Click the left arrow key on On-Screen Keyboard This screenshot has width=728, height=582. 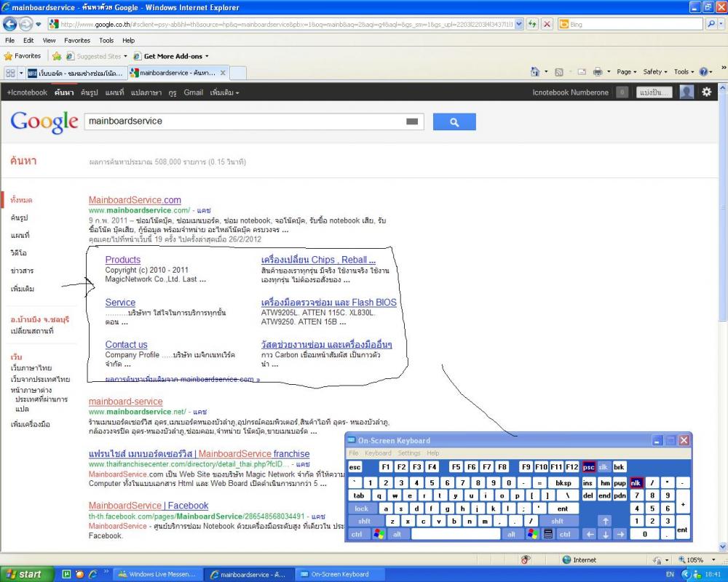(x=590, y=534)
